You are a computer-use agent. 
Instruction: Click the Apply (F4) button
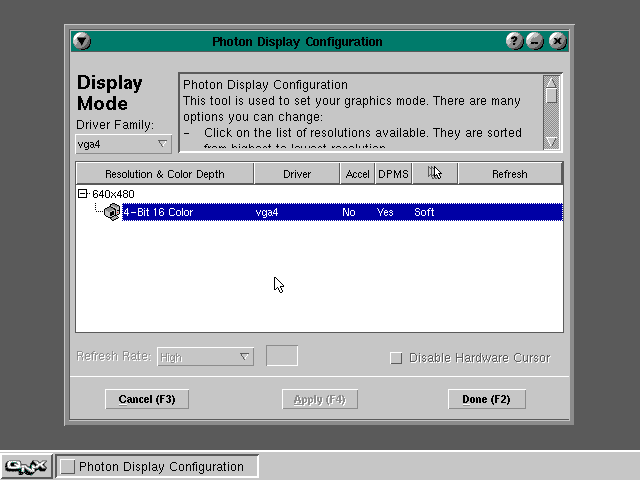pyautogui.click(x=319, y=399)
